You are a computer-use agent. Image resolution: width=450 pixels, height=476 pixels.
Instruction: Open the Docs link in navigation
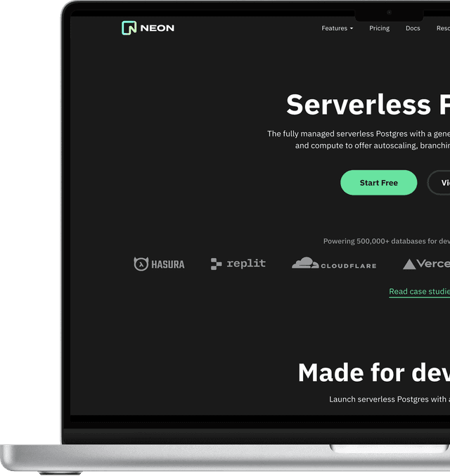coord(413,28)
